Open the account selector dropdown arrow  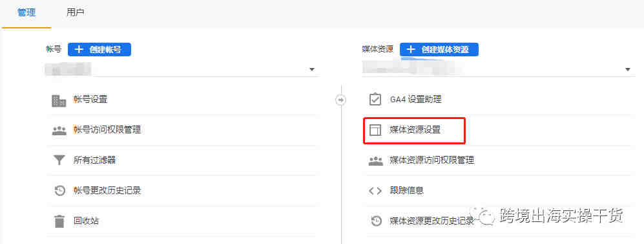pyautogui.click(x=312, y=69)
